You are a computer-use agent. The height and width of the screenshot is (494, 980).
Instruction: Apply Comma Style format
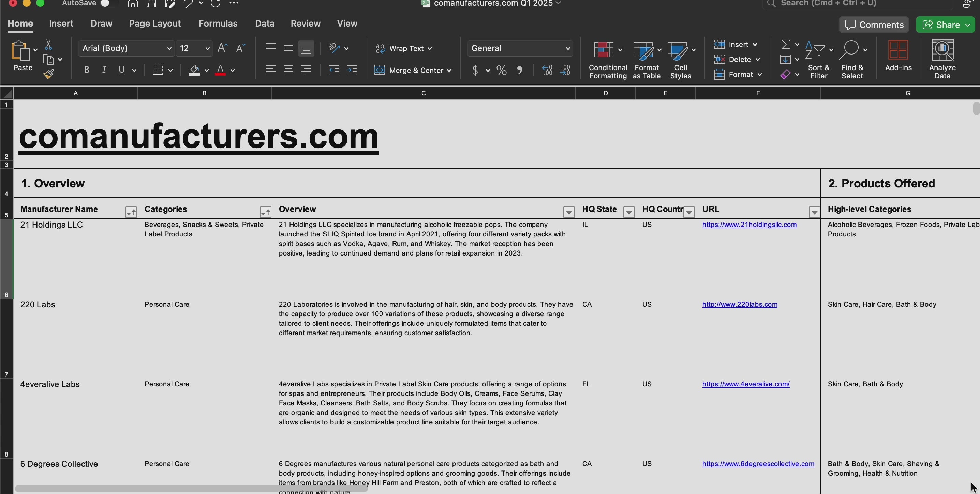520,70
